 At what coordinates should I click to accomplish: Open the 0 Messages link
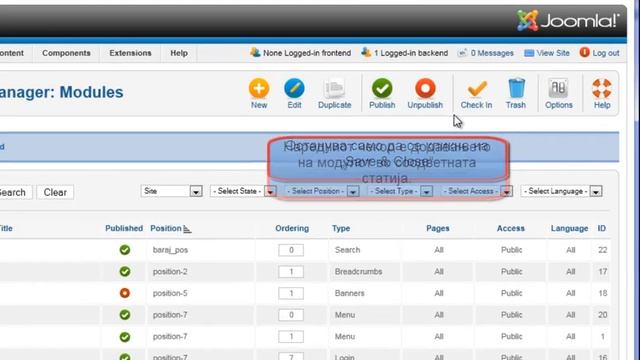coord(485,53)
